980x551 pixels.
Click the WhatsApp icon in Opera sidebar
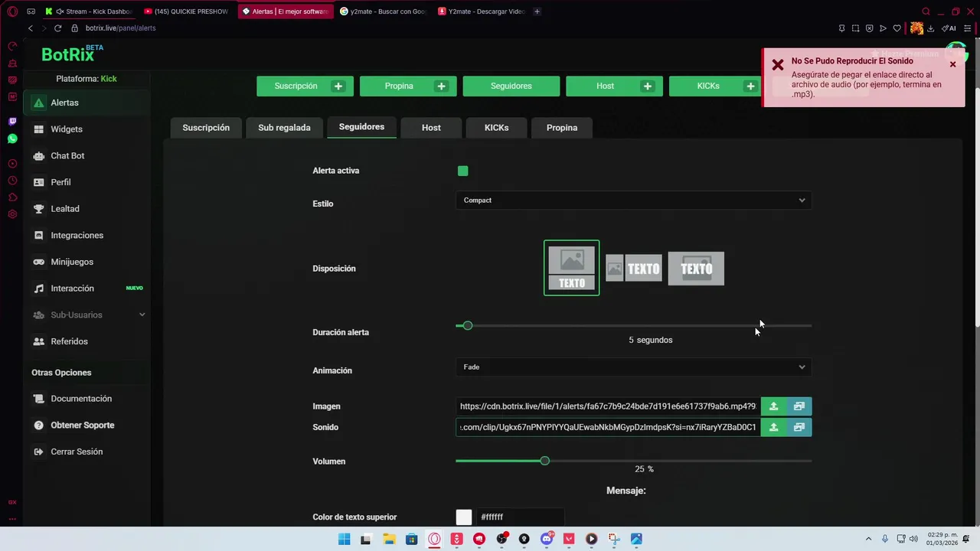point(12,139)
